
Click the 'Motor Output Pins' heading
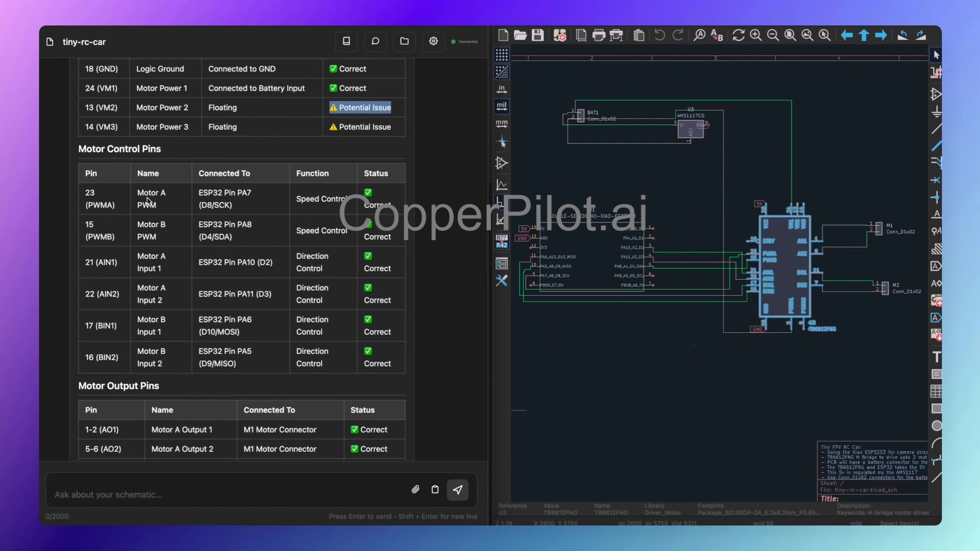point(118,386)
